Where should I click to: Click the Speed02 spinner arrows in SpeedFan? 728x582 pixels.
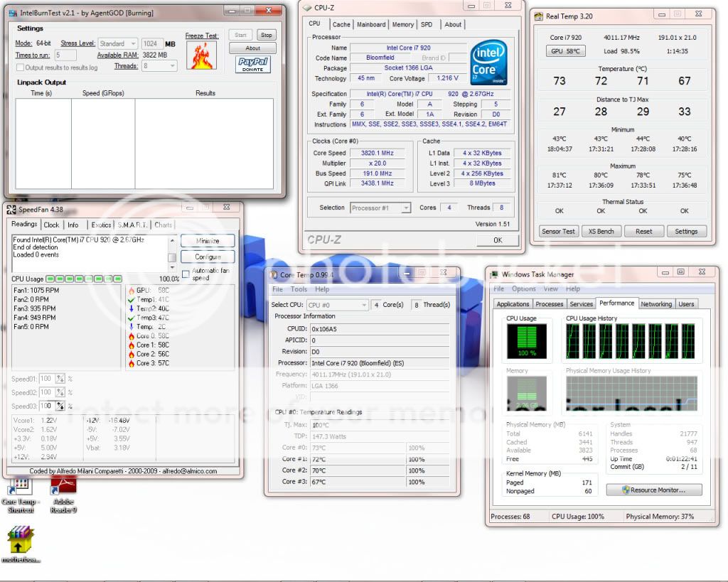coord(60,393)
